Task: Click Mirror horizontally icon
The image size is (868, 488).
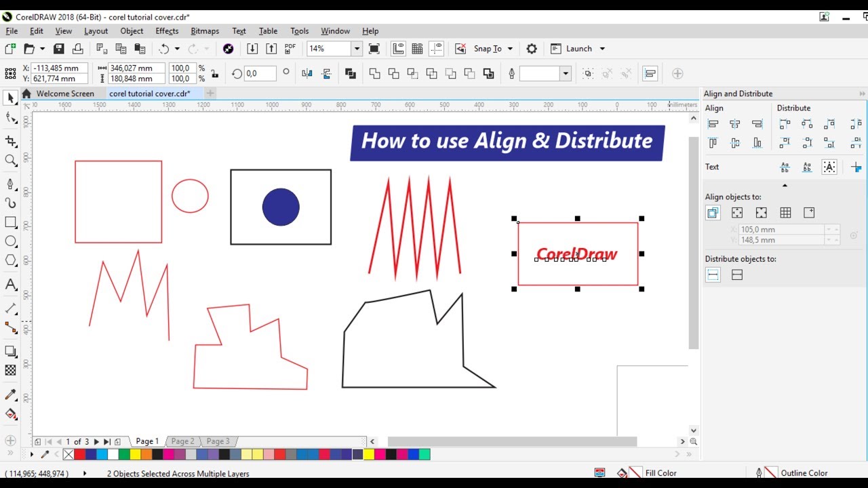Action: click(307, 73)
